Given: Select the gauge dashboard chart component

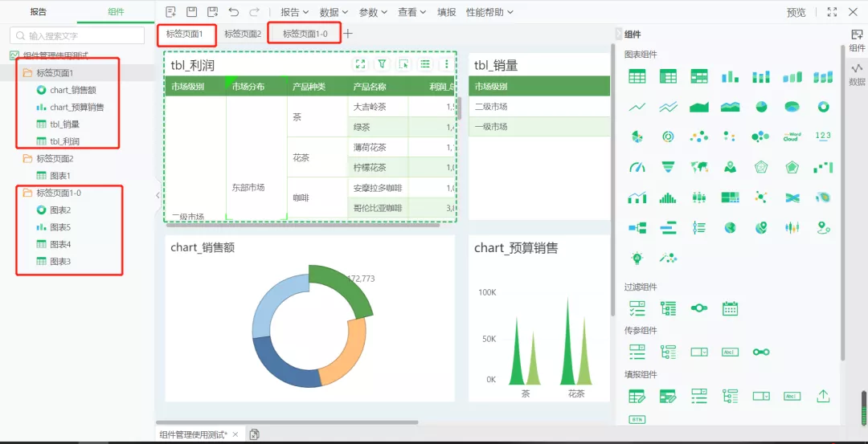Looking at the screenshot, I should [637, 166].
